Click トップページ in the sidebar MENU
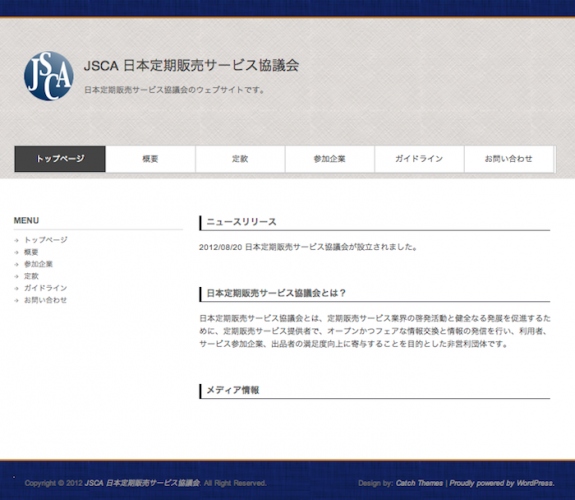The width and height of the screenshot is (575, 500). pyautogui.click(x=46, y=240)
